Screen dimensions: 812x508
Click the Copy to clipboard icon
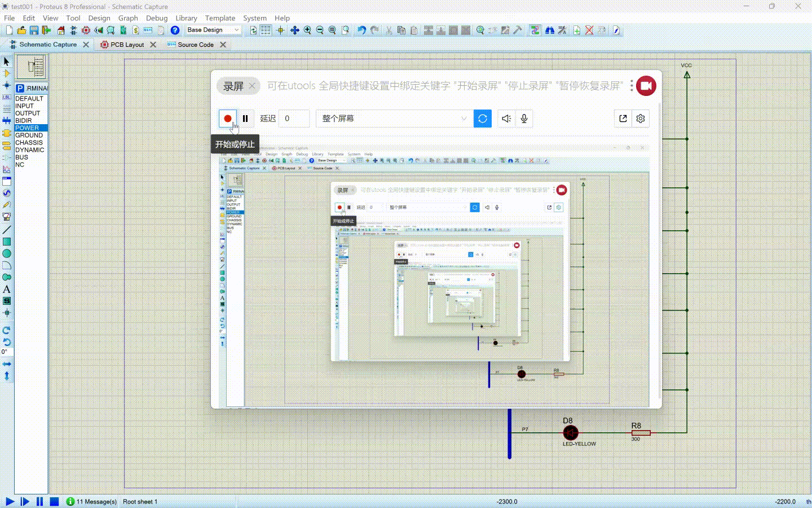tap(401, 30)
